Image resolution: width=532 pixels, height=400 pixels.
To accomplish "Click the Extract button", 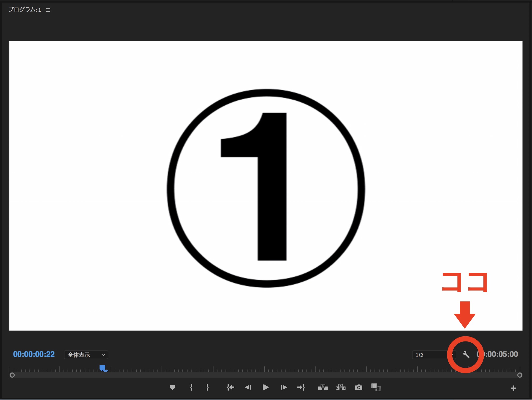I will 341,387.
